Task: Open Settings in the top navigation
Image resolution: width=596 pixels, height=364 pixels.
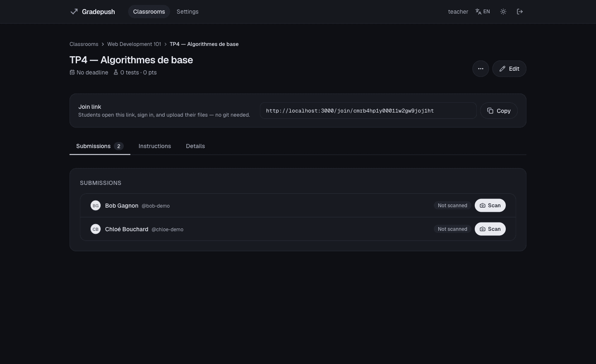Action: click(187, 12)
